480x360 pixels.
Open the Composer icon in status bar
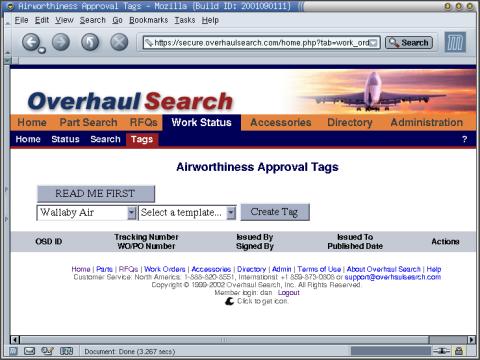[47, 351]
